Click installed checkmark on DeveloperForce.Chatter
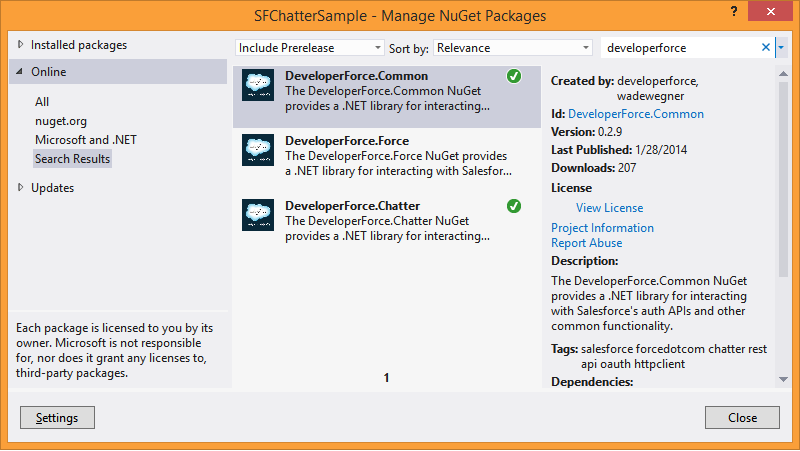This screenshot has height=451, width=800. click(x=514, y=206)
